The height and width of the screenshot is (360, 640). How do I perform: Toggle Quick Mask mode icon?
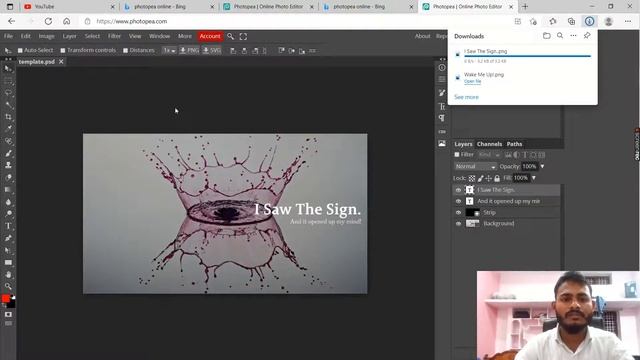tap(8, 315)
